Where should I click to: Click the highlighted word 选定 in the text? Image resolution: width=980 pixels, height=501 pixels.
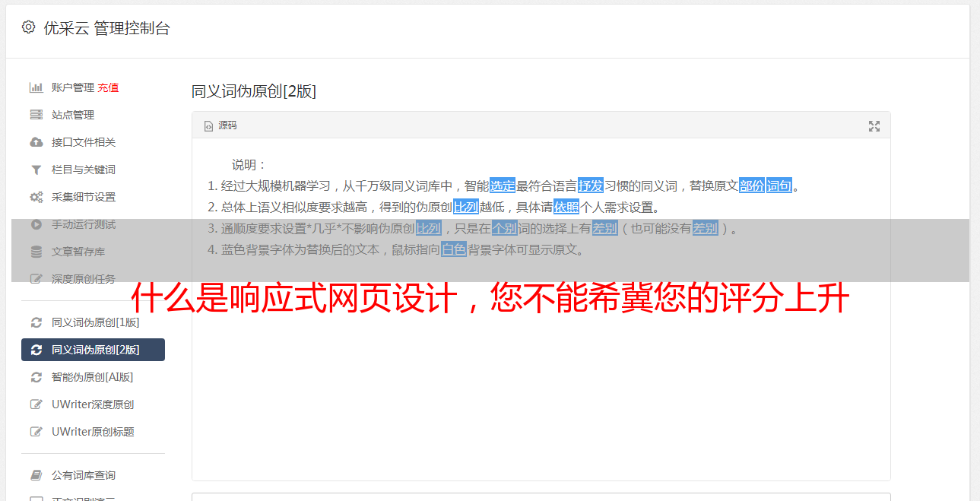coord(503,185)
